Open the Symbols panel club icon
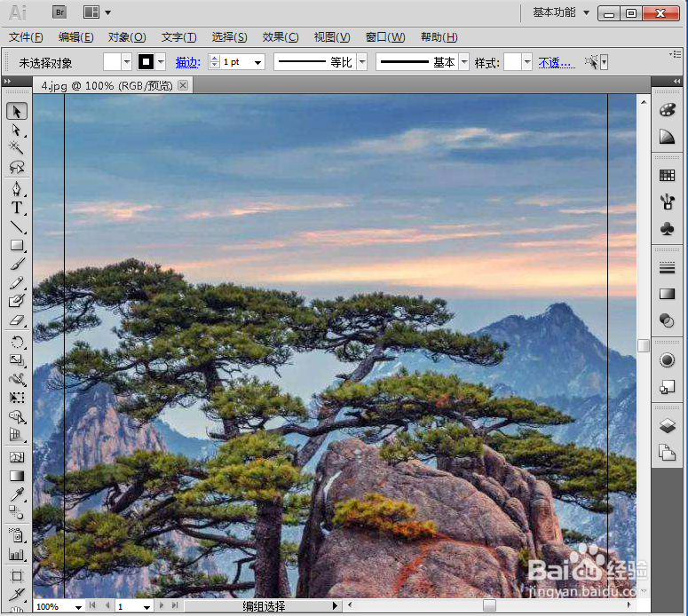Viewport: 688px width, 616px height. click(667, 229)
